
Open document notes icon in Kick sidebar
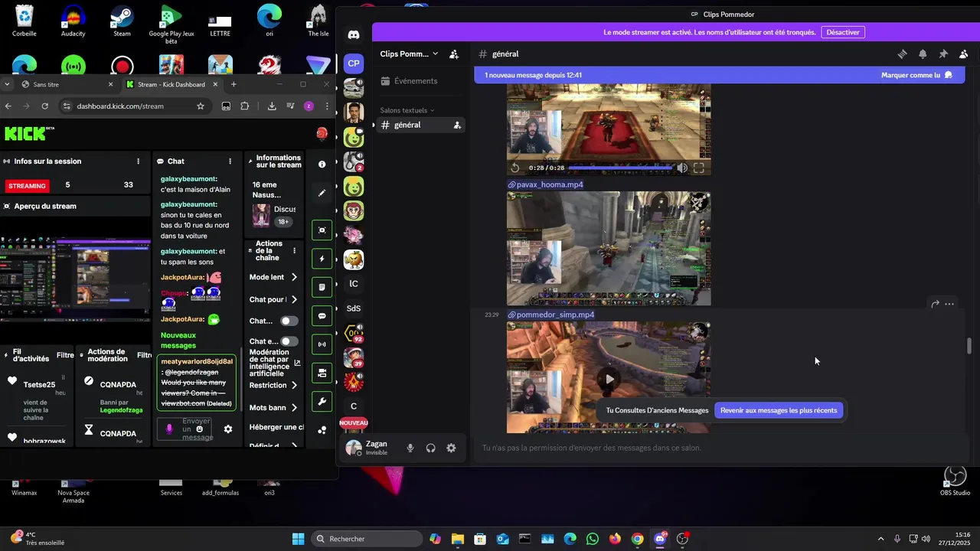[322, 287]
